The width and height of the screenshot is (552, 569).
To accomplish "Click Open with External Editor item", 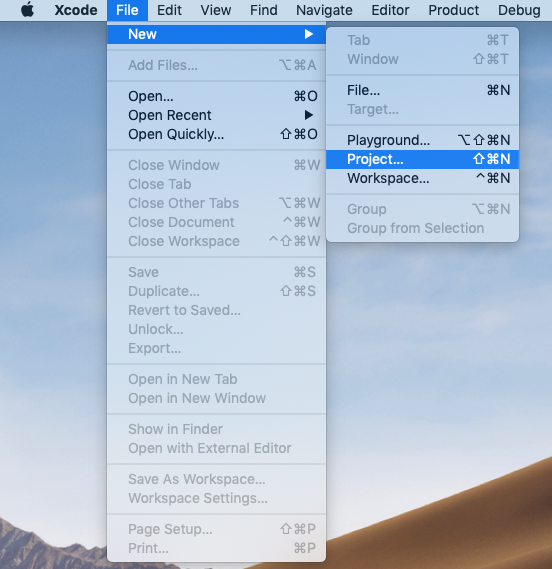I will 216,448.
